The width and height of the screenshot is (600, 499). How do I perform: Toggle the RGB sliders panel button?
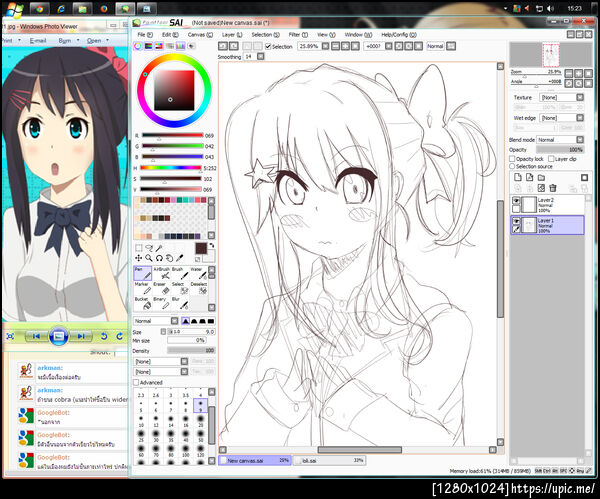(148, 46)
